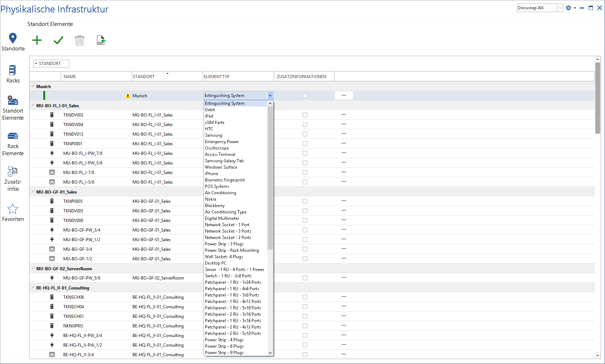Click the device icon of NKNGPRO
The width and height of the screenshot is (605, 364).
click(52, 326)
